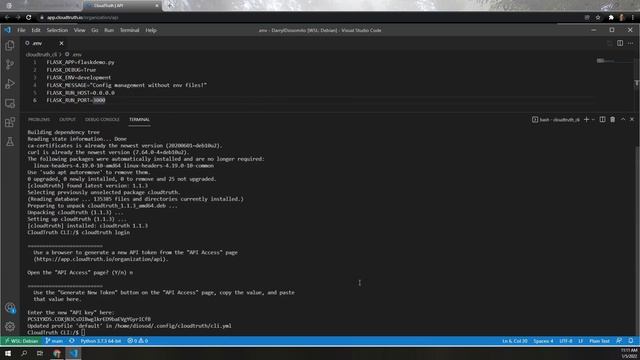Close the .env editor tab

pos(61,43)
